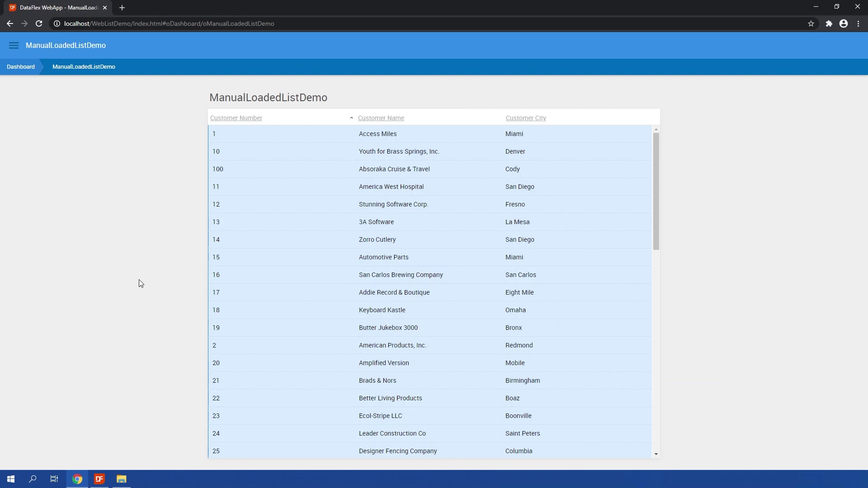Screen dimensions: 868x488
Task: Open the hamburger navigation menu
Action: coord(14,45)
